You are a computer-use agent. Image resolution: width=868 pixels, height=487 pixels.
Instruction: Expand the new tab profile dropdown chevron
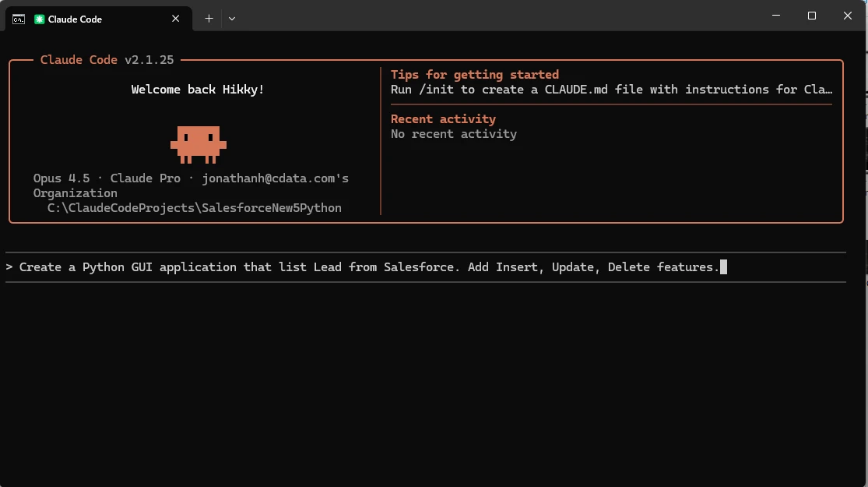click(232, 19)
